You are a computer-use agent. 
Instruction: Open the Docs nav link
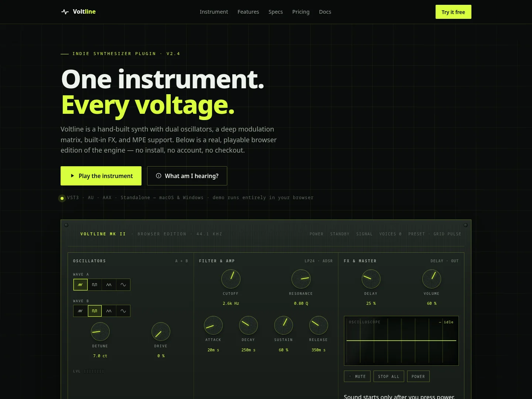coord(325,12)
